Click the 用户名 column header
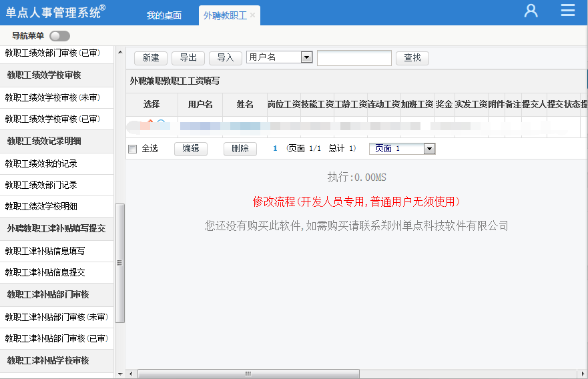 tap(200, 105)
